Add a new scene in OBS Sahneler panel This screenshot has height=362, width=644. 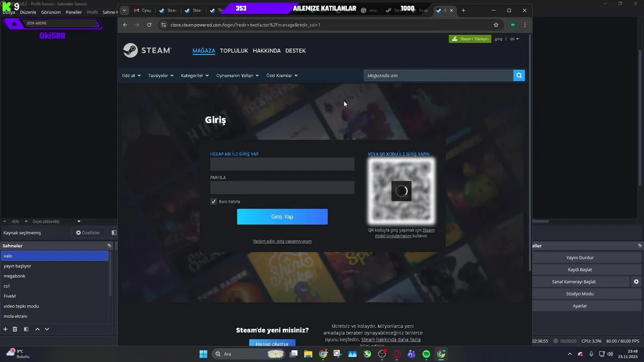[x=5, y=329]
